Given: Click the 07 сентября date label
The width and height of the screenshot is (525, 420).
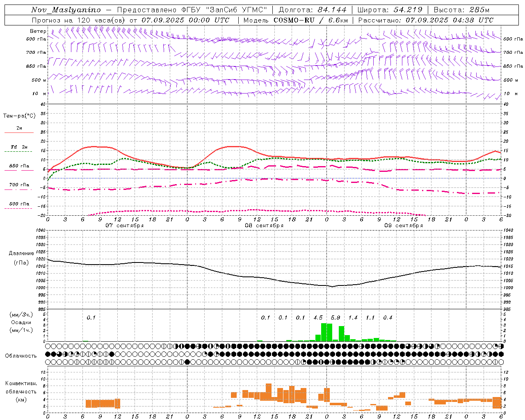Looking at the screenshot, I should click(x=125, y=225).
